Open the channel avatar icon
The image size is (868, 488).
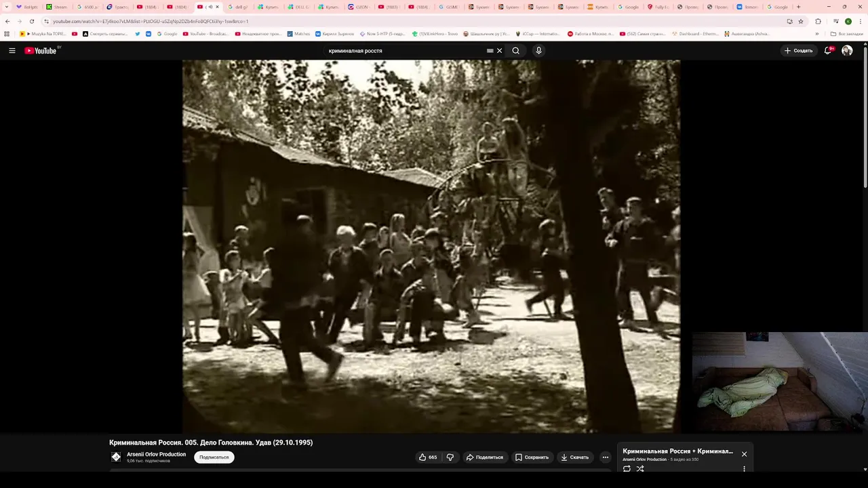click(116, 457)
